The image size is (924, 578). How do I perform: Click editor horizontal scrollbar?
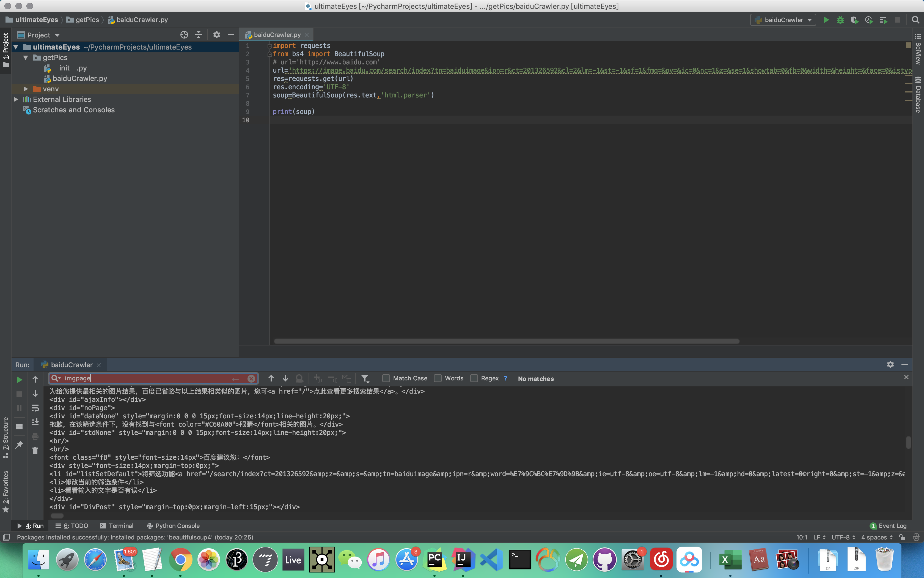(506, 341)
